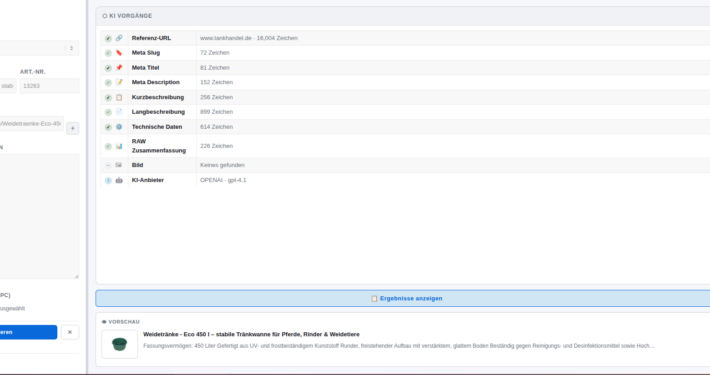Image resolution: width=710 pixels, height=375 pixels.
Task: Click the 226 Zeichen value
Action: [216, 146]
